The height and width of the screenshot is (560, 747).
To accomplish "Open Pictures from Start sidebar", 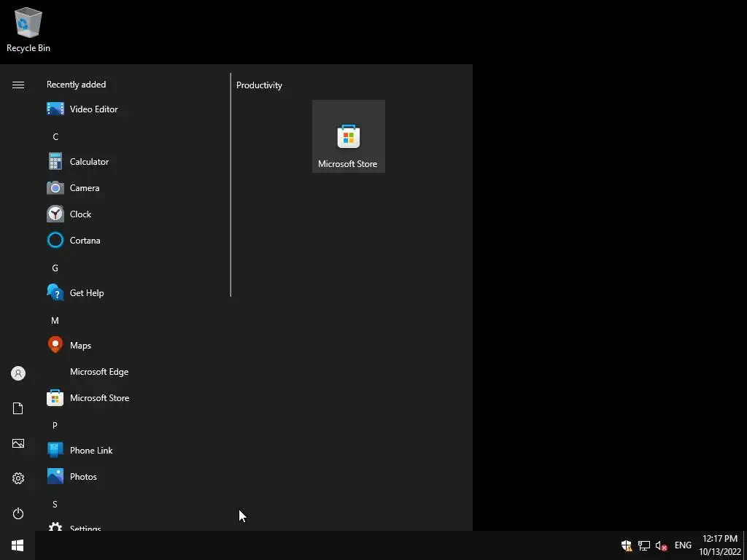I will point(18,443).
